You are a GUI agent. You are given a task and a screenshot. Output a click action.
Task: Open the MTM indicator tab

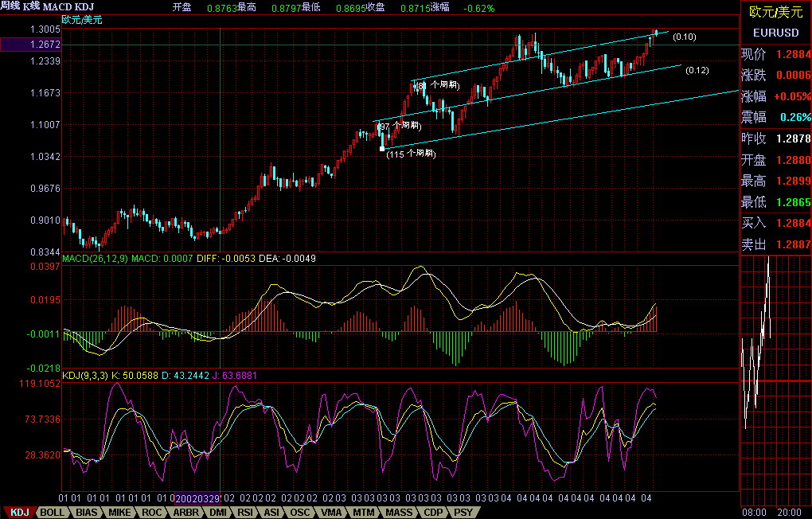(x=364, y=513)
